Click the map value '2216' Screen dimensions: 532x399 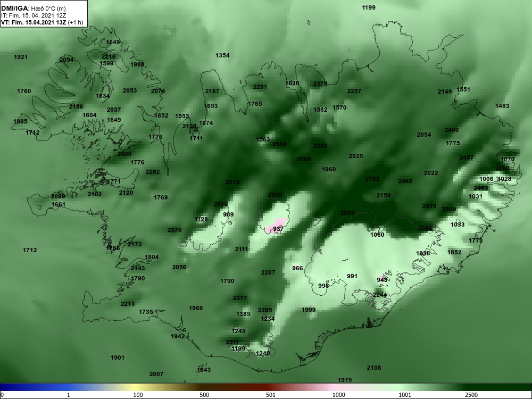tap(109, 57)
